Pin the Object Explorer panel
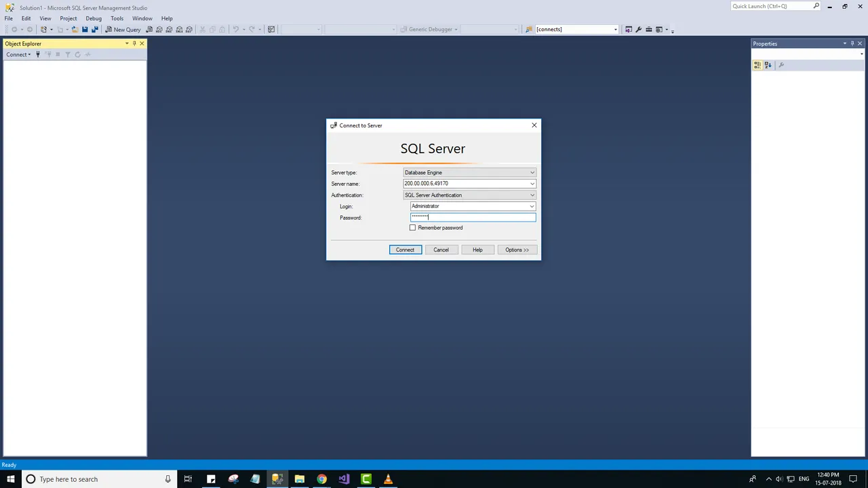868x488 pixels. coord(134,43)
